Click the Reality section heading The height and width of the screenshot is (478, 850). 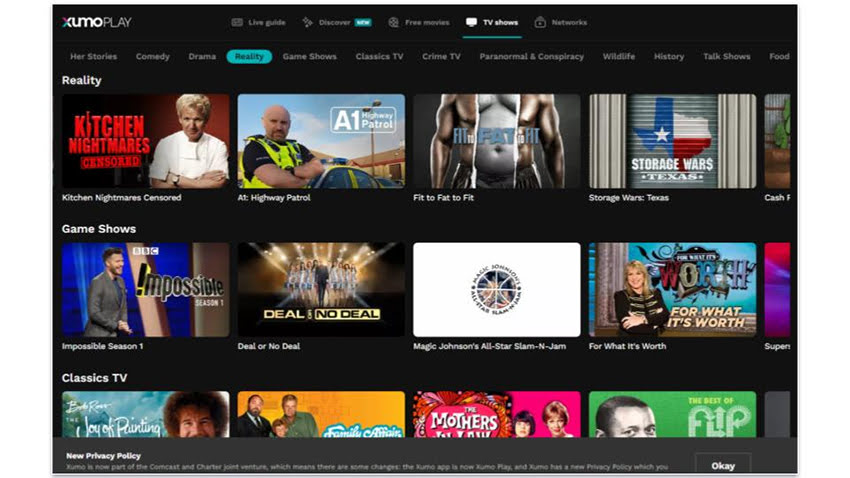pos(81,80)
